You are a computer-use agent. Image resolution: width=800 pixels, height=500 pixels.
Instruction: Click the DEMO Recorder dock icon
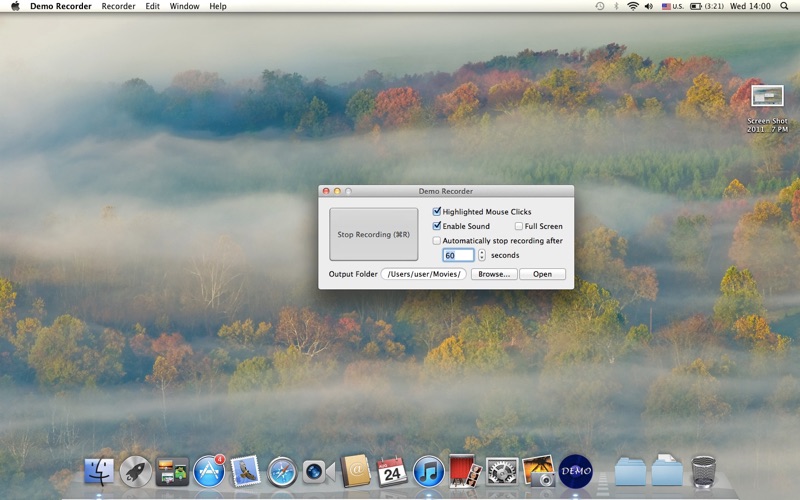(576, 471)
